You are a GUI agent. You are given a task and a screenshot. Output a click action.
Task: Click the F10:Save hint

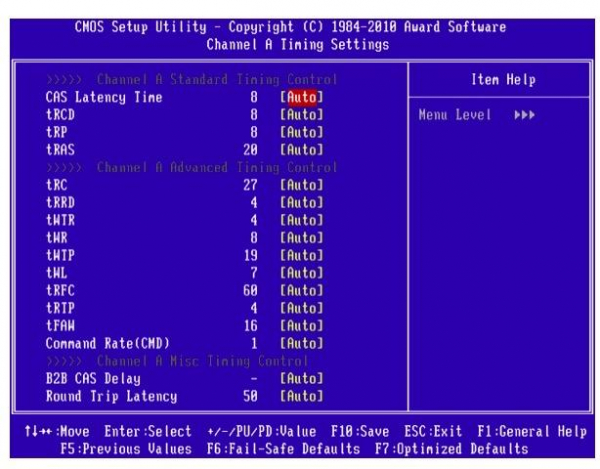360,431
